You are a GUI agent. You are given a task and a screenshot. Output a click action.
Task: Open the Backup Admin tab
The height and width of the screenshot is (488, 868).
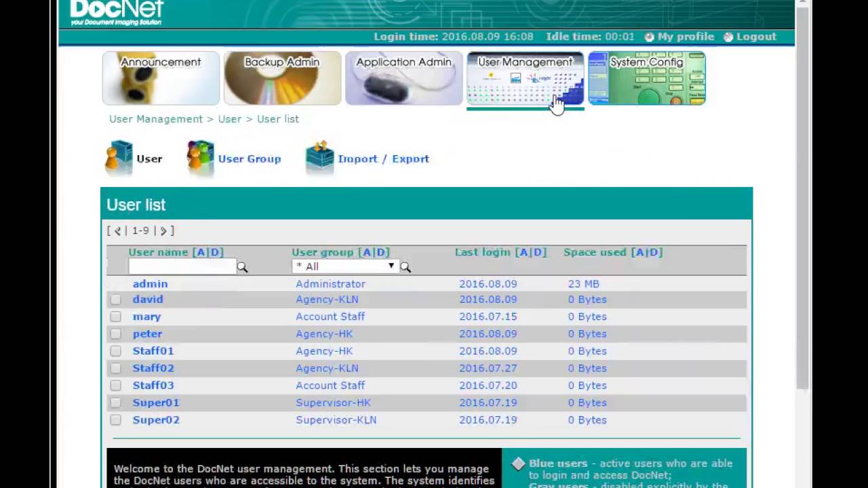click(282, 78)
